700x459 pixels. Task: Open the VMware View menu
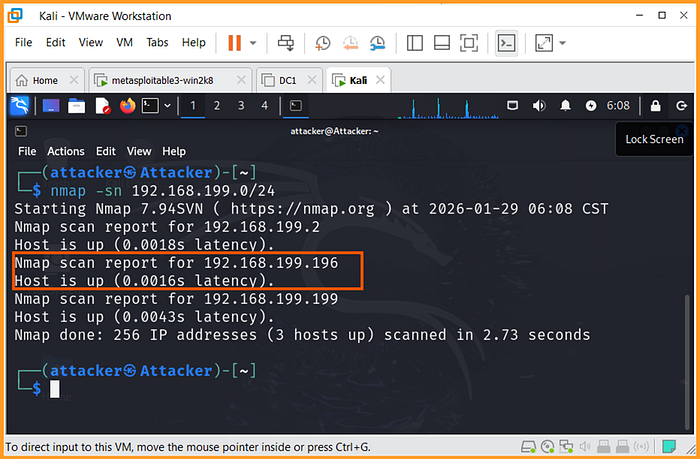click(x=91, y=42)
